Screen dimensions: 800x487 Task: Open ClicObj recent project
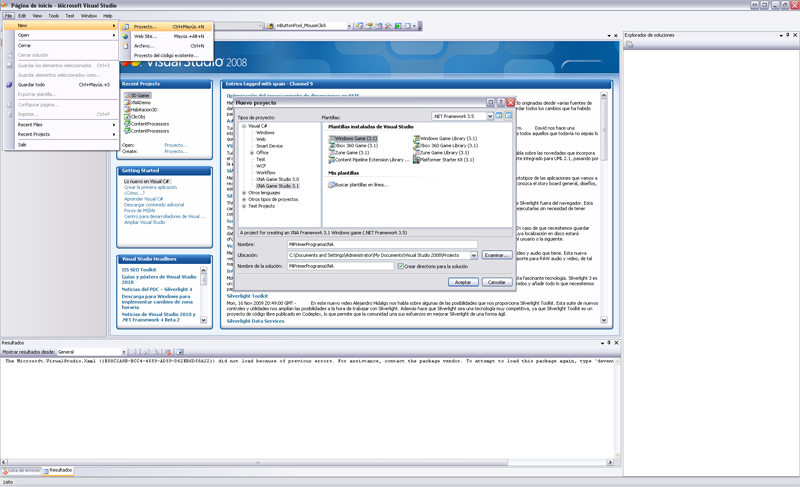(x=135, y=117)
